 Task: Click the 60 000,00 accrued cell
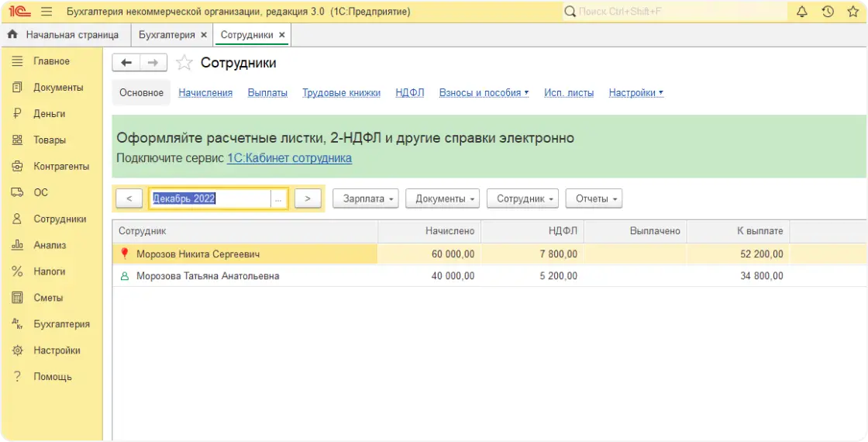(429, 254)
